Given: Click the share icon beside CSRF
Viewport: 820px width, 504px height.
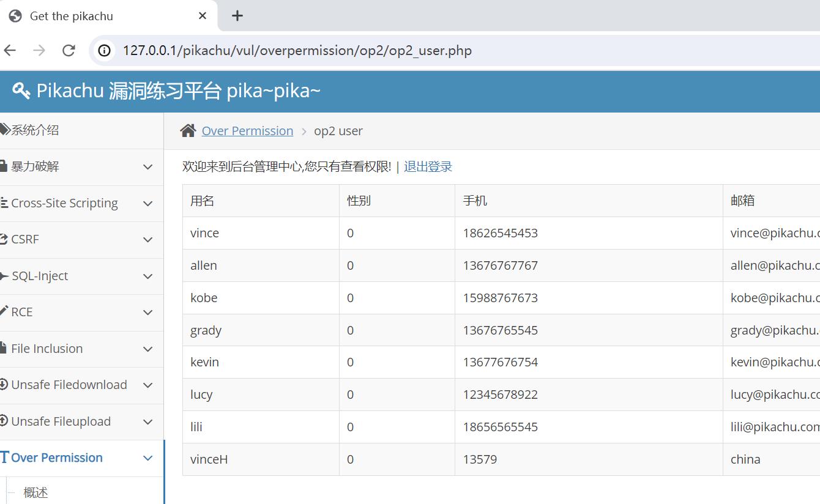Looking at the screenshot, I should 4,239.
